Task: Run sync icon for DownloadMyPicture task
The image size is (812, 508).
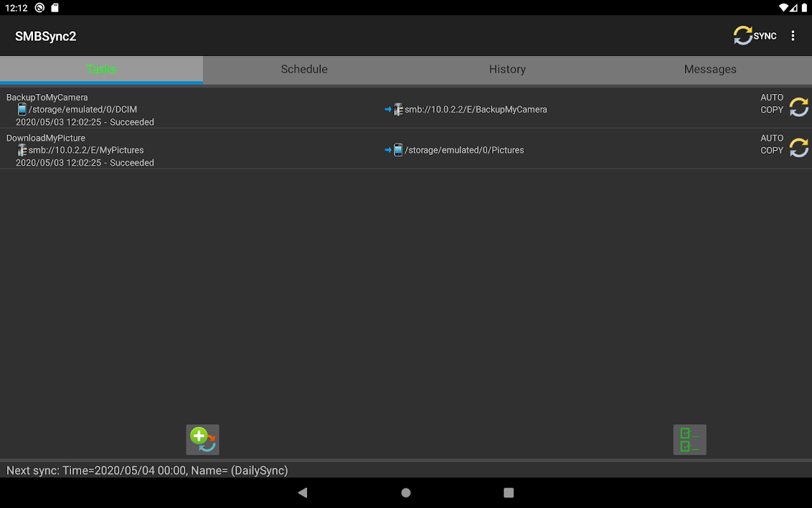Action: point(799,148)
